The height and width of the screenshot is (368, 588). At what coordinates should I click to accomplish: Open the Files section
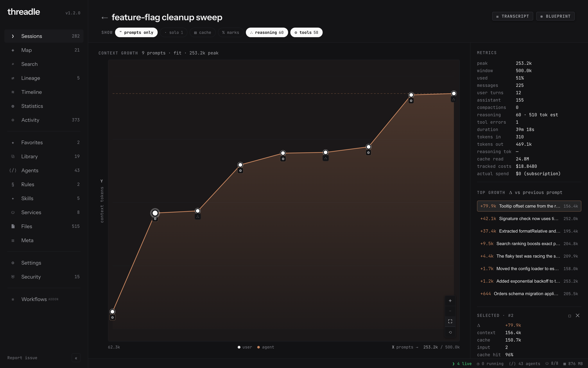click(x=44, y=226)
